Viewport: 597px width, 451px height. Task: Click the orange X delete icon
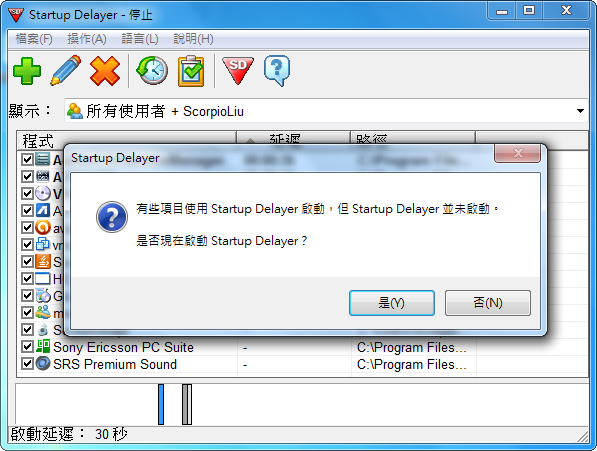point(105,71)
